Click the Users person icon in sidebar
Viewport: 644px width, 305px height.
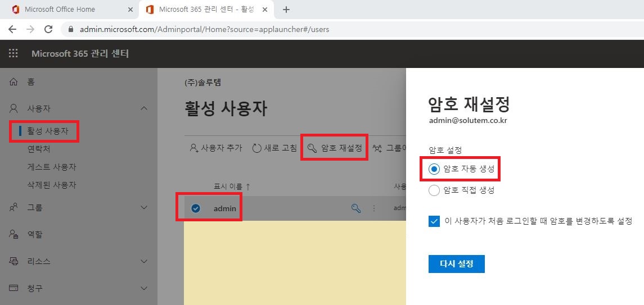pyautogui.click(x=13, y=108)
